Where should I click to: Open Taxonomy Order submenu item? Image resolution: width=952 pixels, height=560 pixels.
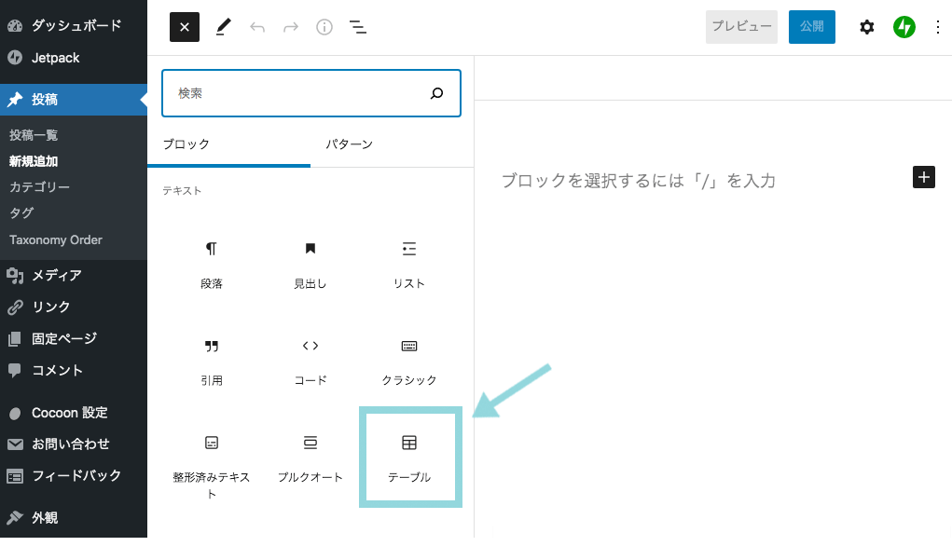pyautogui.click(x=56, y=239)
